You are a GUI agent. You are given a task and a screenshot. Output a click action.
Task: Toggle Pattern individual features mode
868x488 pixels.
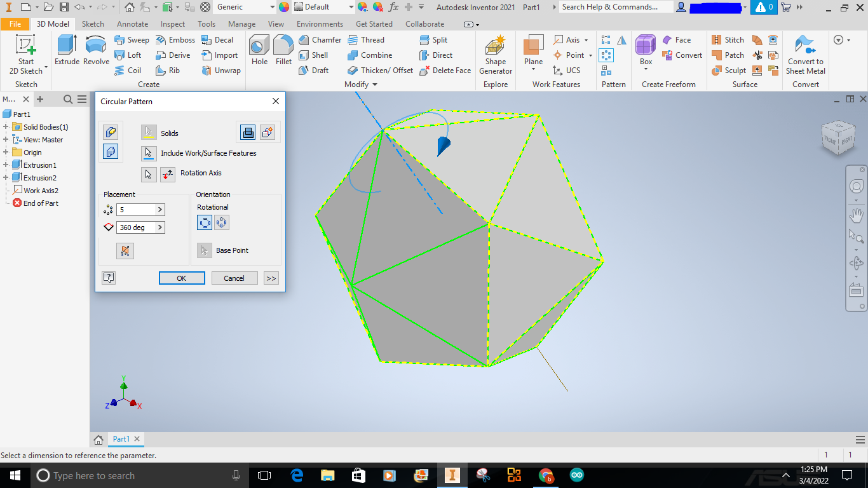coord(110,132)
